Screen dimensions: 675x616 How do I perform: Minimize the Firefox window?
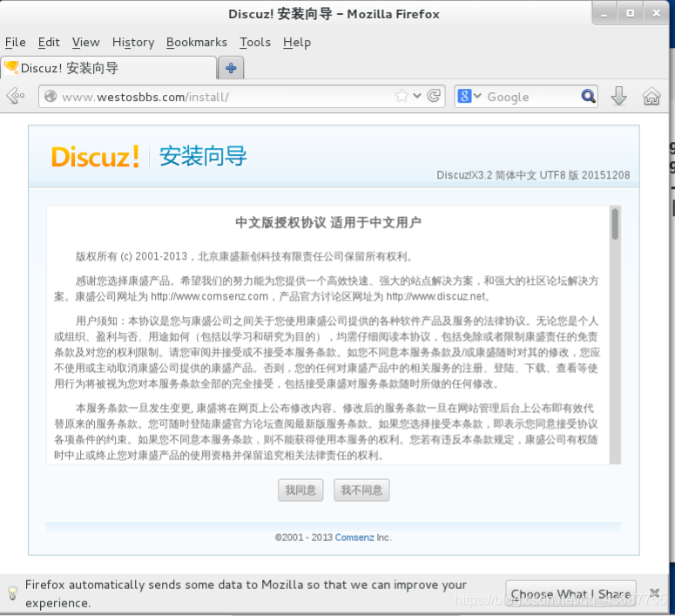(x=604, y=14)
